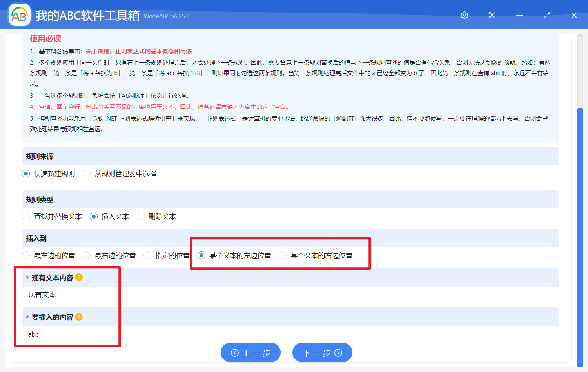
Task: Click the 下一步 button
Action: [322, 352]
